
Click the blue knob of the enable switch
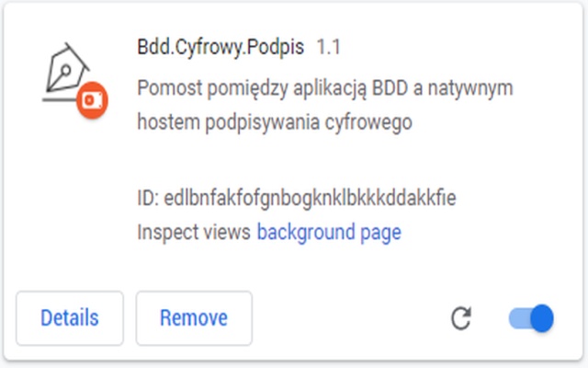pyautogui.click(x=541, y=318)
